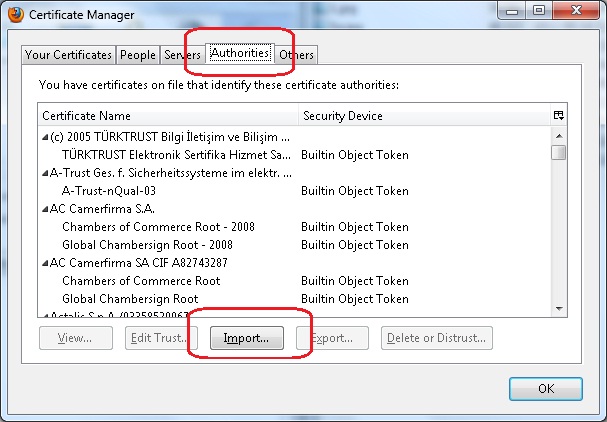607x422 pixels.
Task: Click OK to close Certificate Manager
Action: click(545, 389)
